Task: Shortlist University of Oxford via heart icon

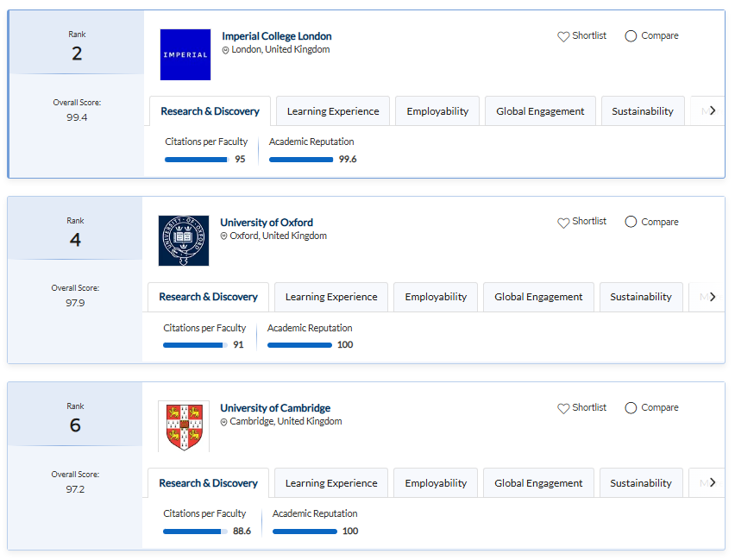Action: point(563,223)
